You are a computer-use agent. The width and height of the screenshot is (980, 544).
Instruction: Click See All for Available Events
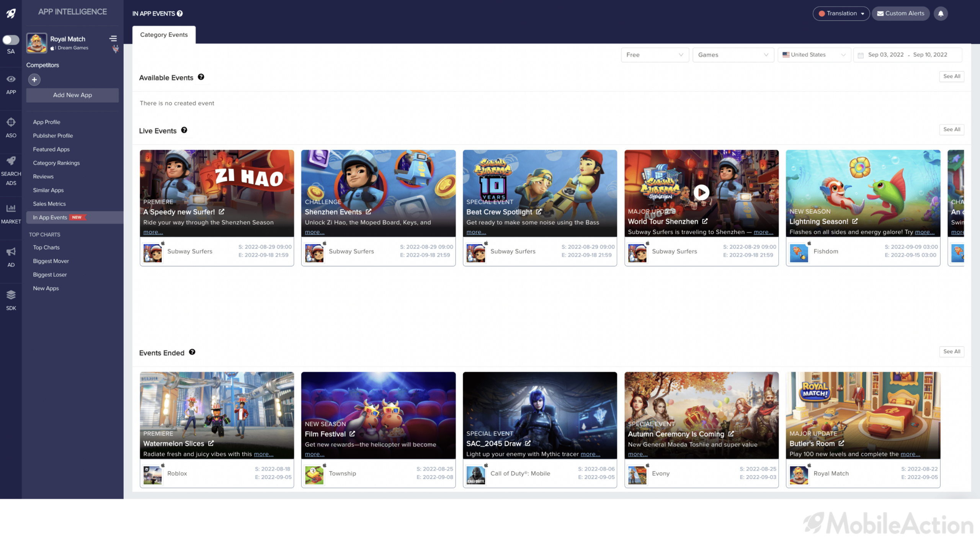(951, 76)
